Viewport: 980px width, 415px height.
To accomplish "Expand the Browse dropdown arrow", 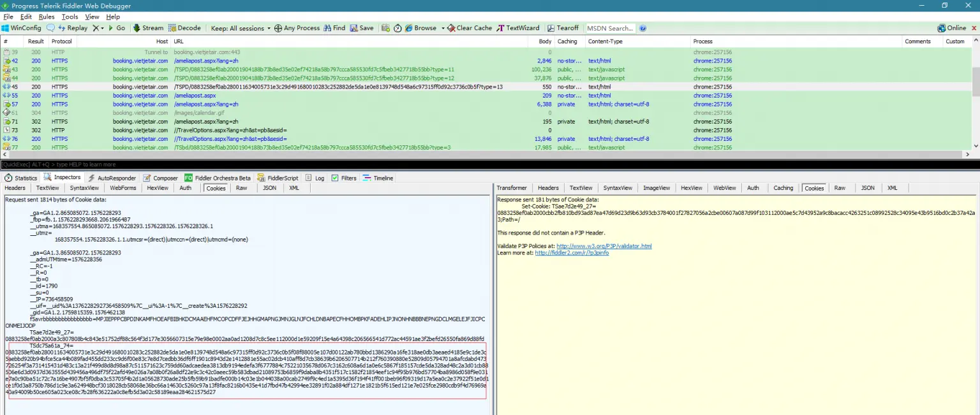I will pyautogui.click(x=442, y=28).
